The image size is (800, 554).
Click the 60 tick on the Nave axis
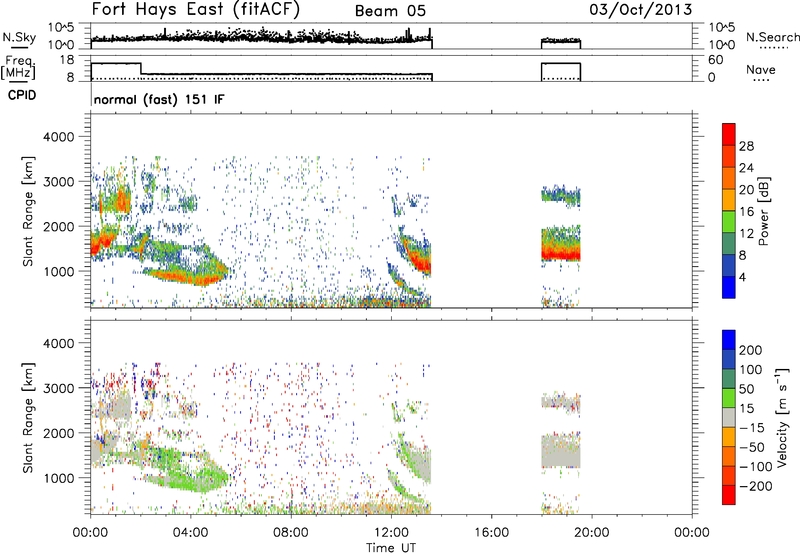tap(715, 60)
